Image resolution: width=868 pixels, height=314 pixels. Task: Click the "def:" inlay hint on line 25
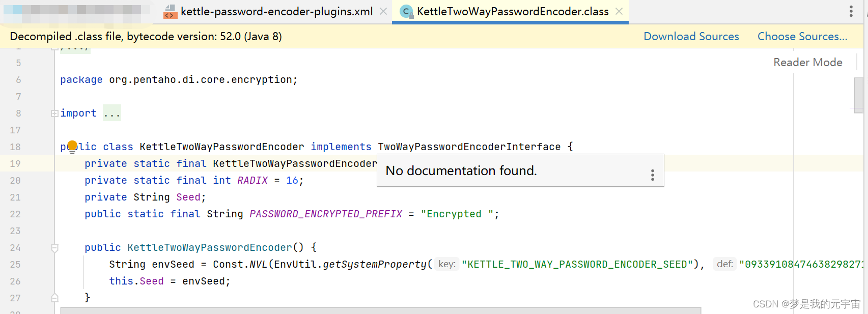click(x=724, y=264)
